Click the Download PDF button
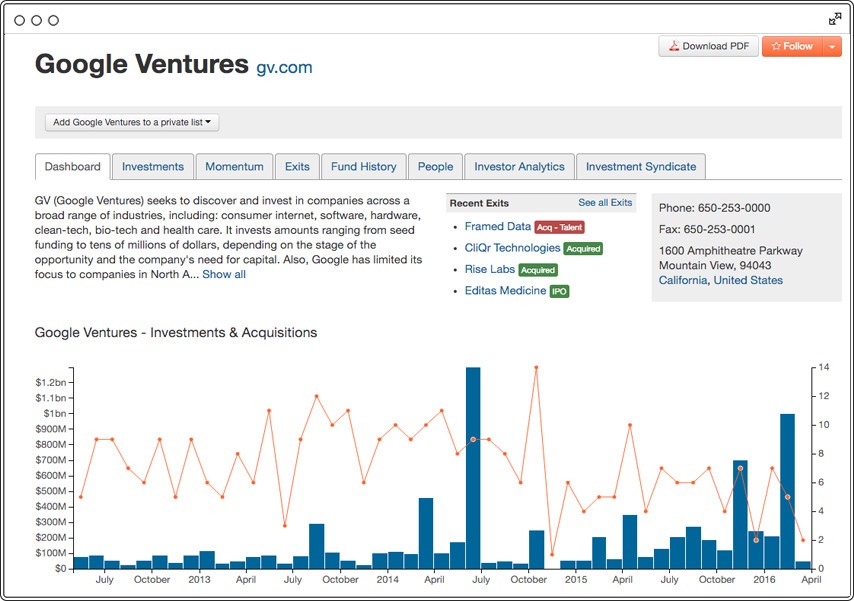Screen dimensions: 854x601 (709, 46)
